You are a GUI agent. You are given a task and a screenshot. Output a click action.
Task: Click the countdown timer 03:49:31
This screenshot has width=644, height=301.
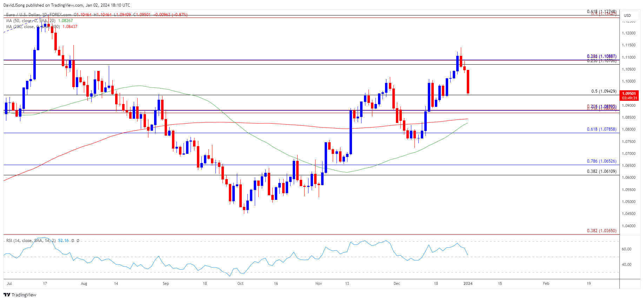coord(629,98)
